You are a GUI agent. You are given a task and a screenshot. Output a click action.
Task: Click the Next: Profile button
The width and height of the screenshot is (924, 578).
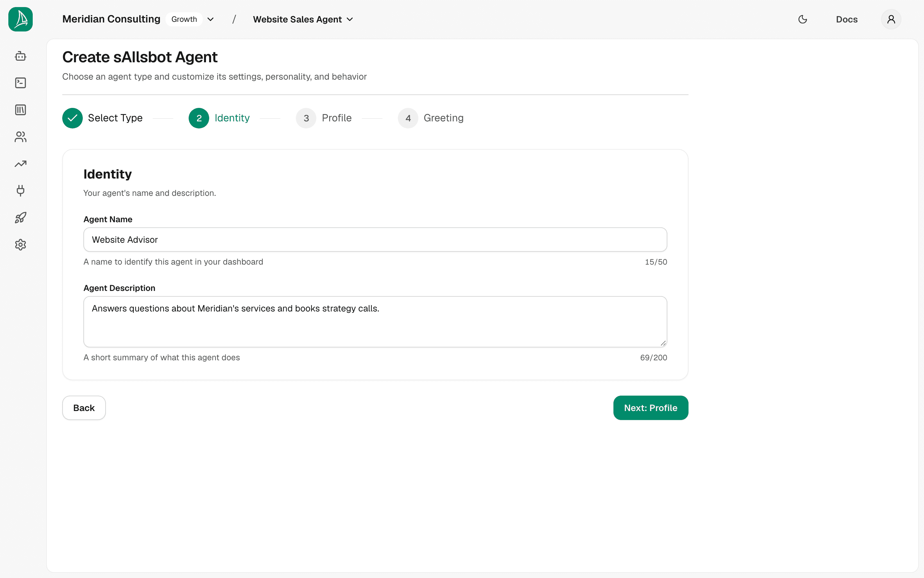click(651, 408)
